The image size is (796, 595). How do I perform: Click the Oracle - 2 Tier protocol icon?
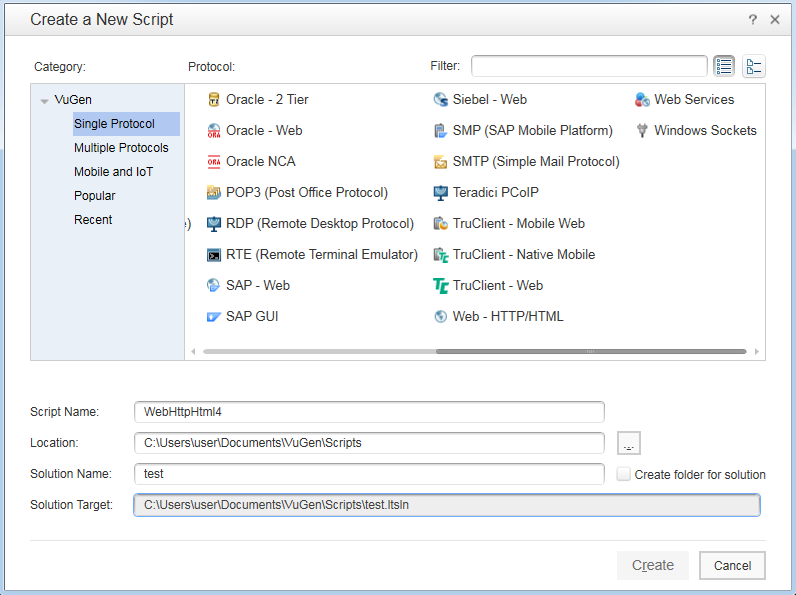coord(214,100)
